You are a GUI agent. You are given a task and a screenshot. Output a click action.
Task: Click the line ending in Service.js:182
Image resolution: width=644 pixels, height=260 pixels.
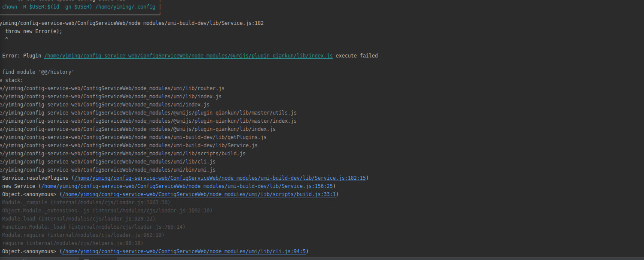point(132,23)
